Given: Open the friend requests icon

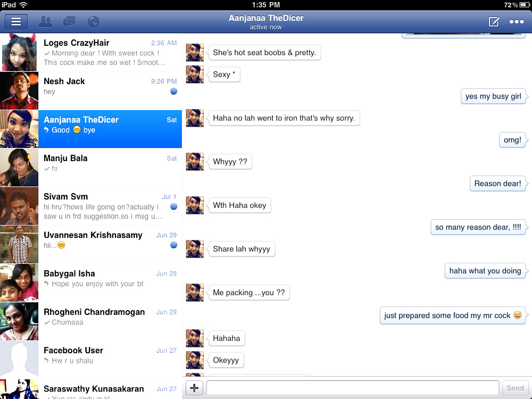Looking at the screenshot, I should (x=46, y=22).
